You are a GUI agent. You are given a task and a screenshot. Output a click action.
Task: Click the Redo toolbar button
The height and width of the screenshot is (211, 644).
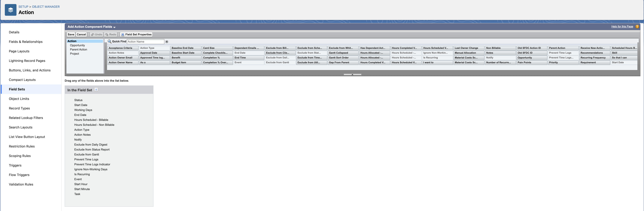click(x=111, y=34)
